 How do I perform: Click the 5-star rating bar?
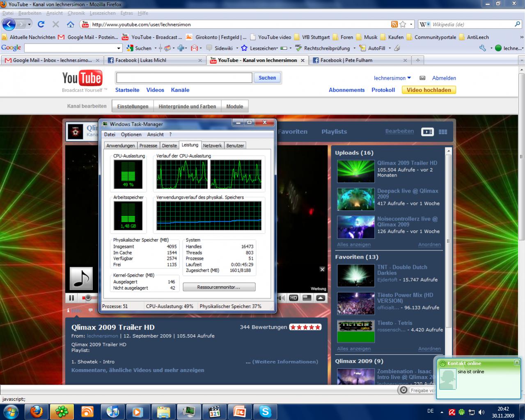305,327
